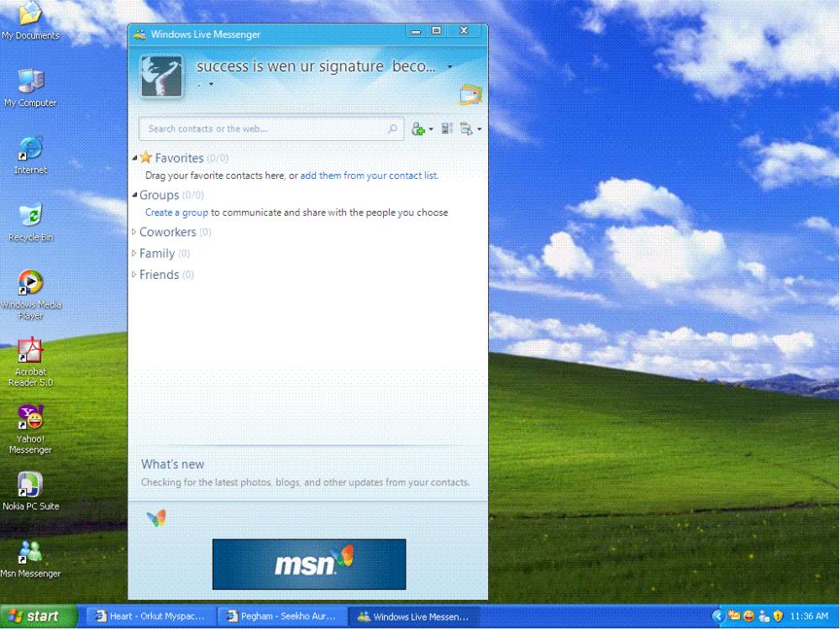Select the Recycle Bin desktop icon
Screen dimensions: 840x630
pyautogui.click(x=30, y=223)
